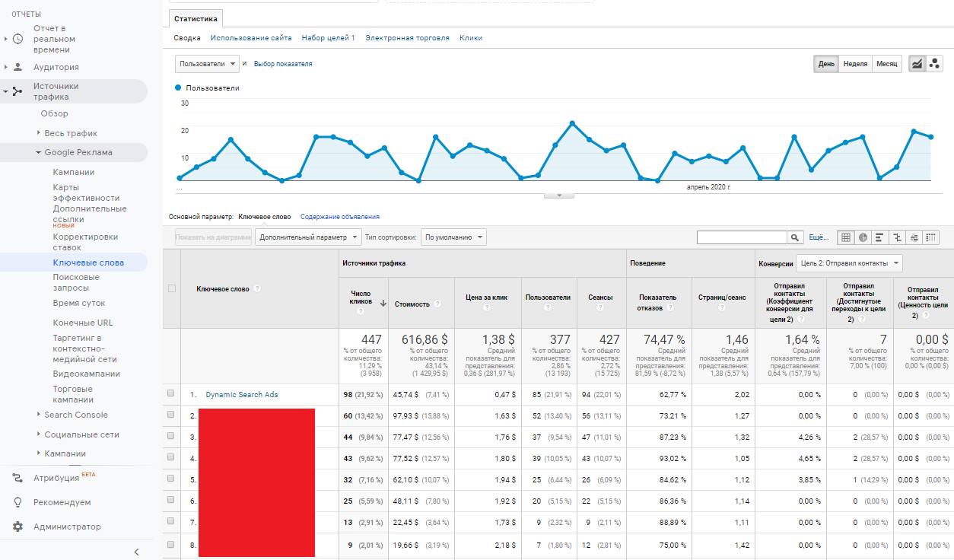Image resolution: width=954 pixels, height=560 pixels.
Task: Tick checkbox for row 5
Action: point(171,479)
